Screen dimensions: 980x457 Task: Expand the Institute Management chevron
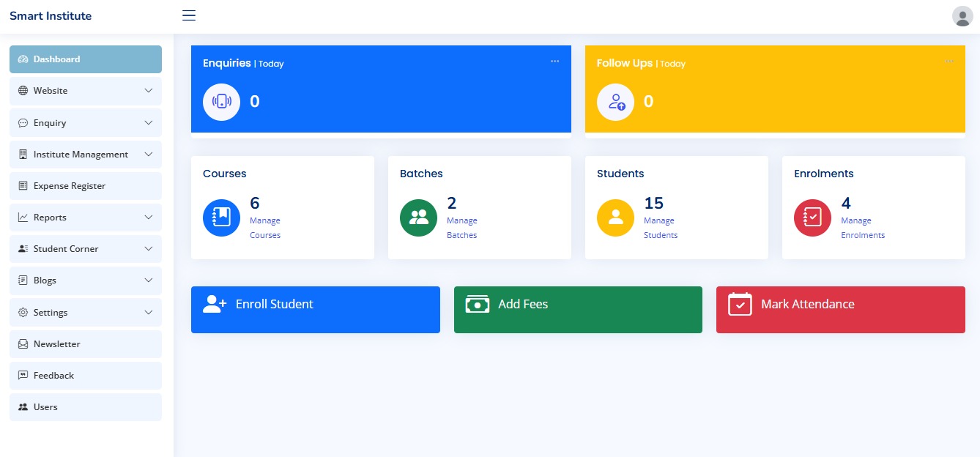coord(149,155)
